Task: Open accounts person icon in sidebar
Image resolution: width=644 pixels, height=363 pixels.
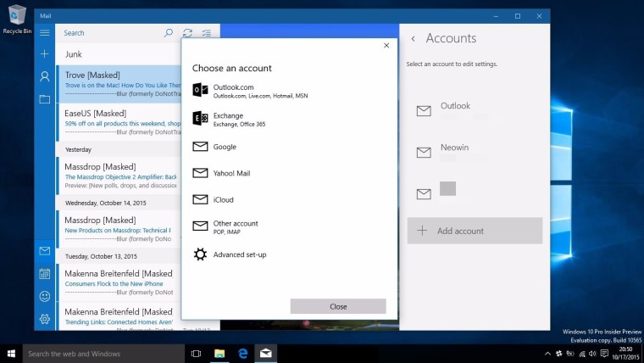Action: click(x=45, y=76)
